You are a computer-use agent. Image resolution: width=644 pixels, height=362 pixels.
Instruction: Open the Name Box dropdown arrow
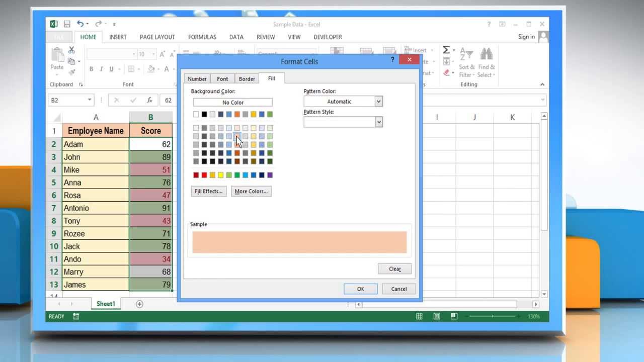tap(90, 100)
